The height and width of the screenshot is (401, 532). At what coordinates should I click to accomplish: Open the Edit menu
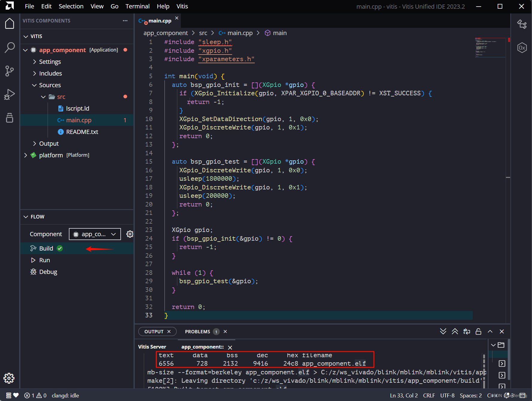point(46,6)
